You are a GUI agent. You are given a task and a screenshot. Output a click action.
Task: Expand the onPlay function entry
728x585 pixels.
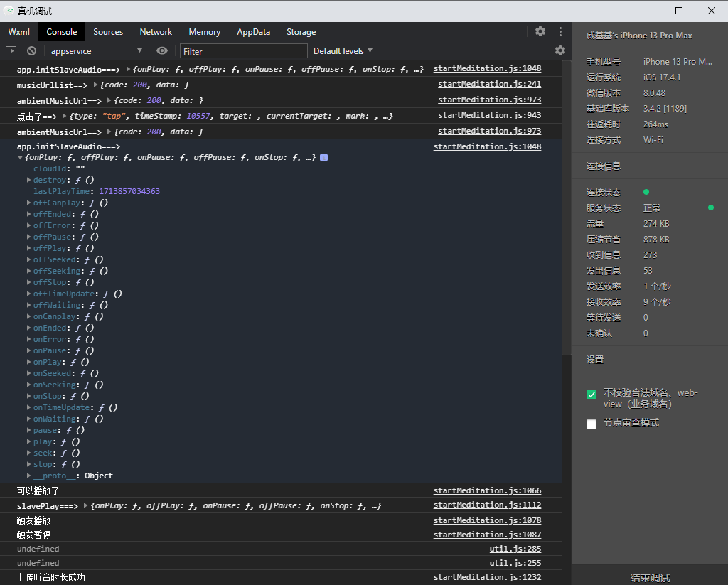pyautogui.click(x=28, y=362)
